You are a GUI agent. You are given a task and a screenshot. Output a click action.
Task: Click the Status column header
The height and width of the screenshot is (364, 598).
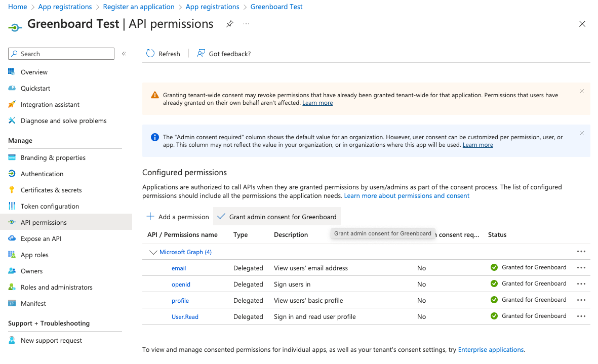point(497,235)
